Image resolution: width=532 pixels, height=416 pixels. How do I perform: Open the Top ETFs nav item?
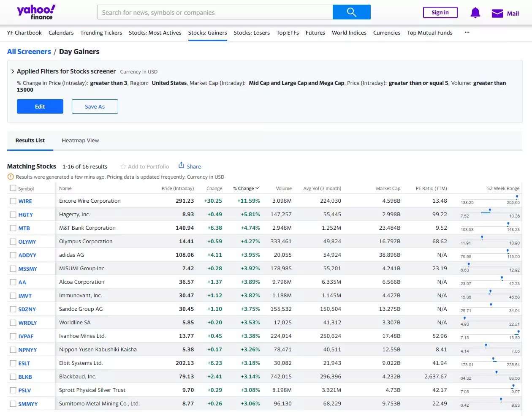point(288,33)
